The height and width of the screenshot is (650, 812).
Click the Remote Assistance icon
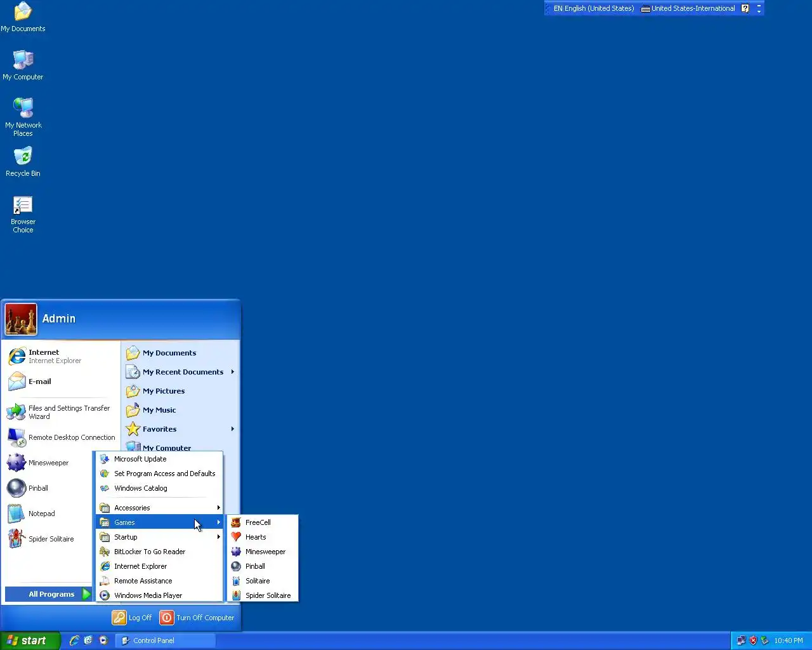[105, 581]
